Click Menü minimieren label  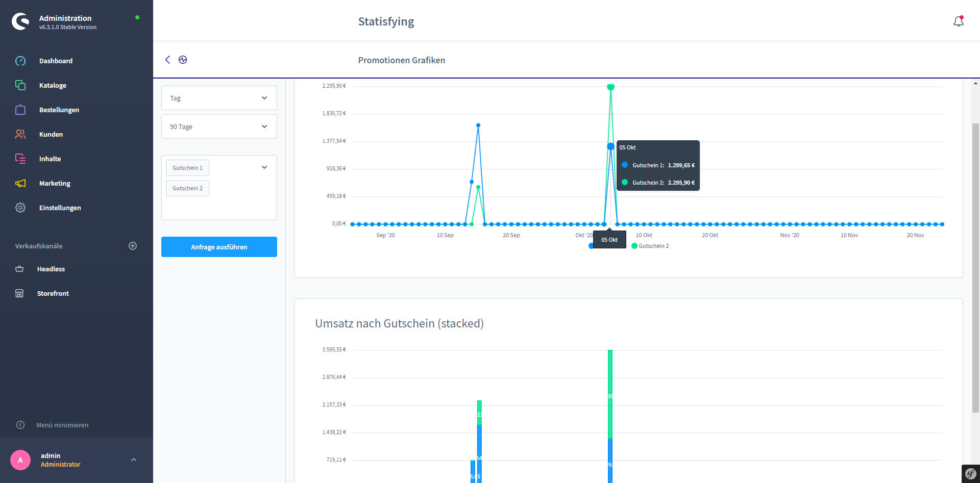point(62,425)
